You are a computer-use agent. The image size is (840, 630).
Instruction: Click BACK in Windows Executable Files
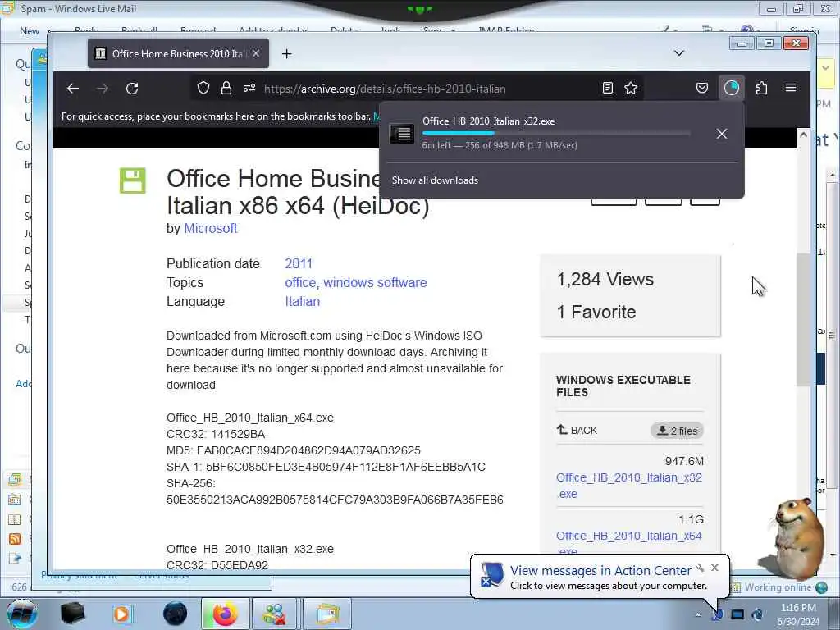(x=577, y=430)
